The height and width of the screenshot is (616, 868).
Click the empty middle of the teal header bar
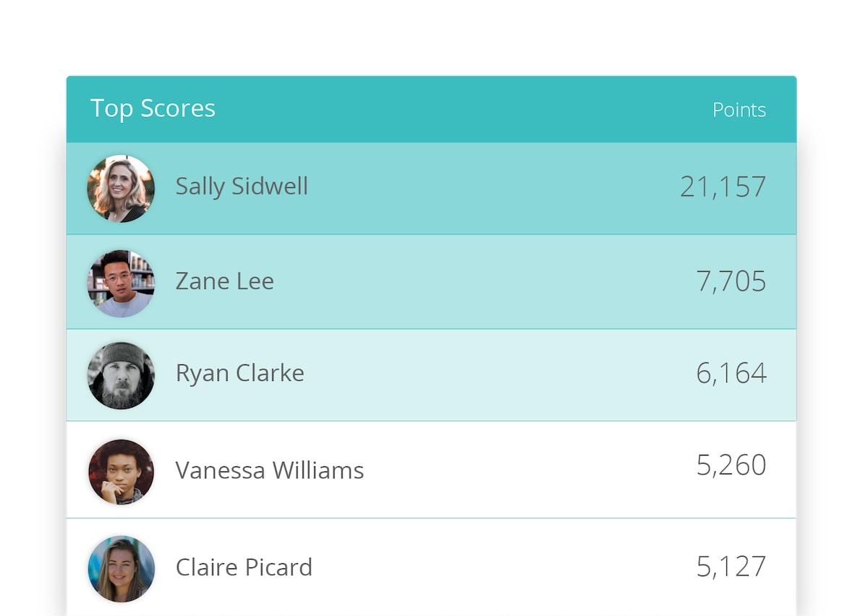[x=463, y=109]
